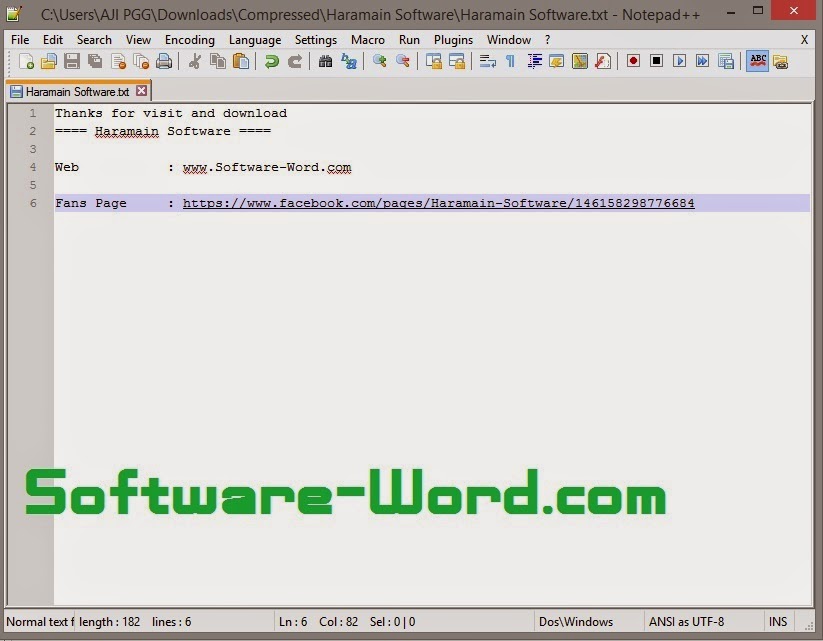Paste clipboard using toolbar Paste icon

coord(241,61)
